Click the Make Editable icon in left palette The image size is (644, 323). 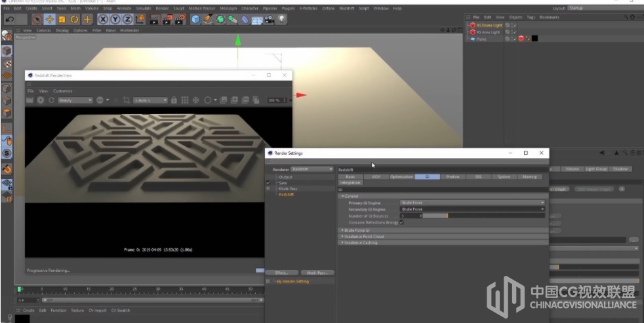pos(7,35)
